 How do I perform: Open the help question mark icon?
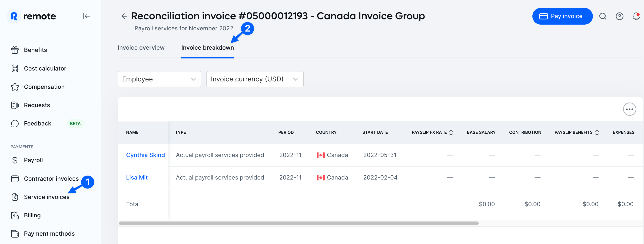[620, 16]
